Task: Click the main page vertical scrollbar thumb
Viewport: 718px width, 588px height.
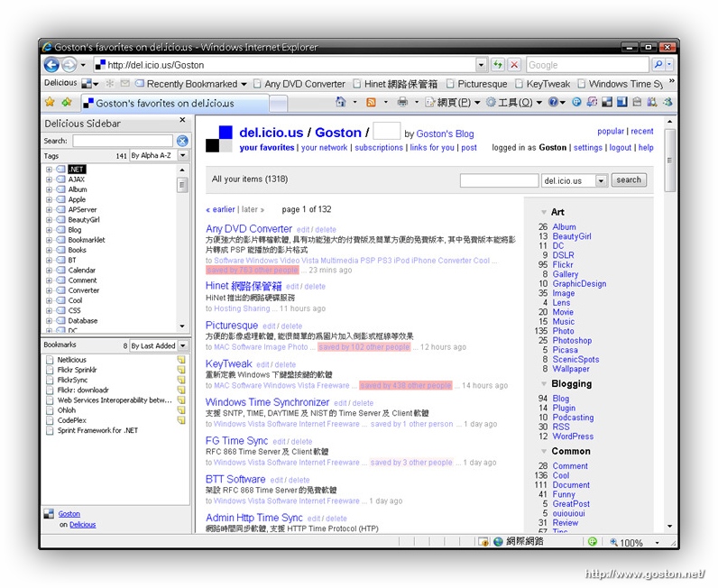Action: tap(670, 161)
